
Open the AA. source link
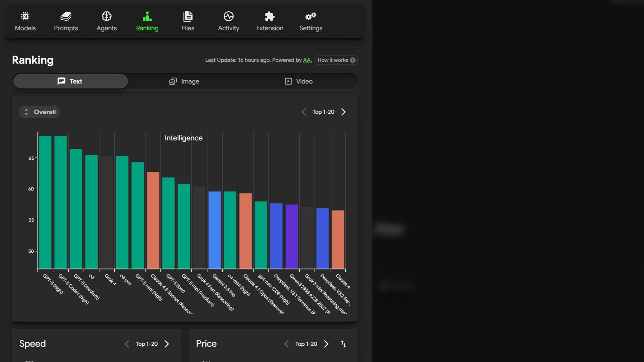tap(307, 60)
